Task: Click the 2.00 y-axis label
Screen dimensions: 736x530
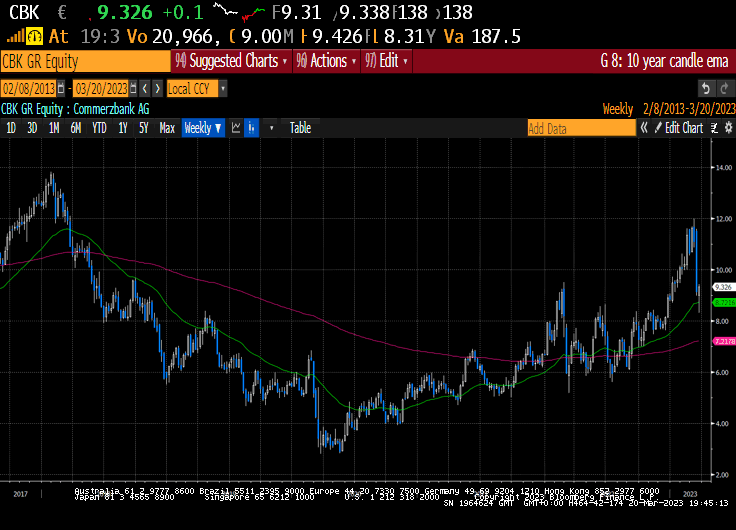Action: click(723, 475)
